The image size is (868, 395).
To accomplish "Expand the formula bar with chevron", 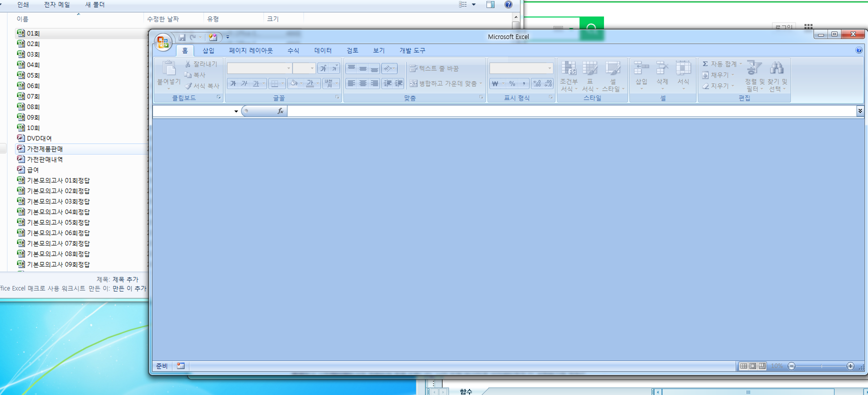I will 859,111.
